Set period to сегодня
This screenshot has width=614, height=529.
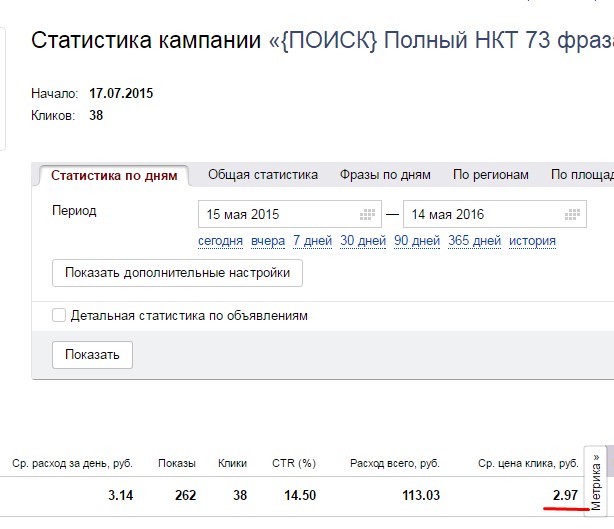(x=220, y=241)
